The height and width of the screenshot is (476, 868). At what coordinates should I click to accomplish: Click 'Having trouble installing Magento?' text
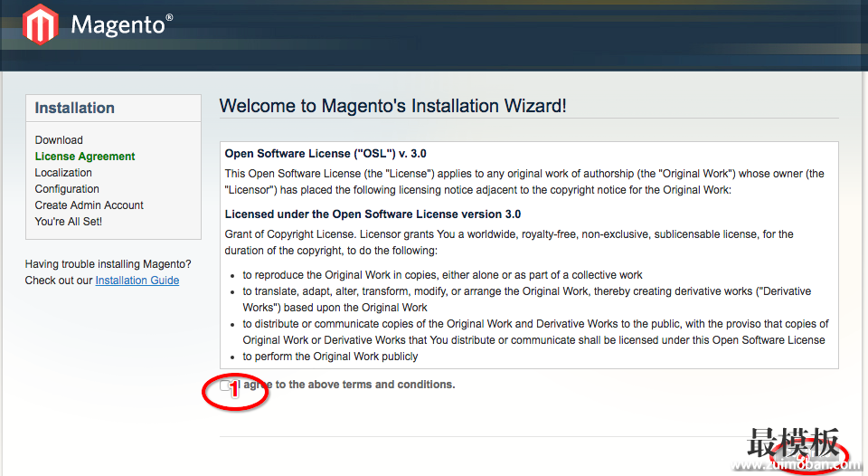point(108,264)
